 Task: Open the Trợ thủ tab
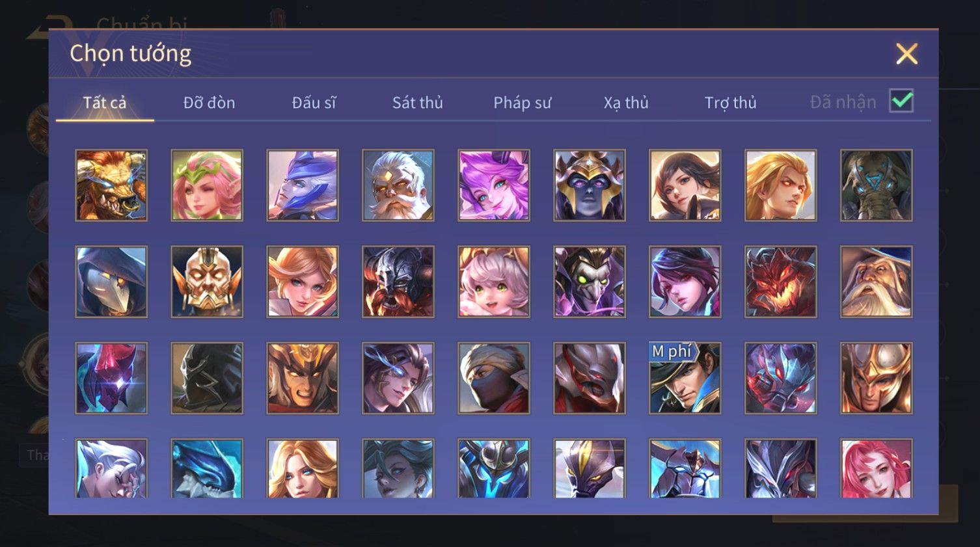731,103
